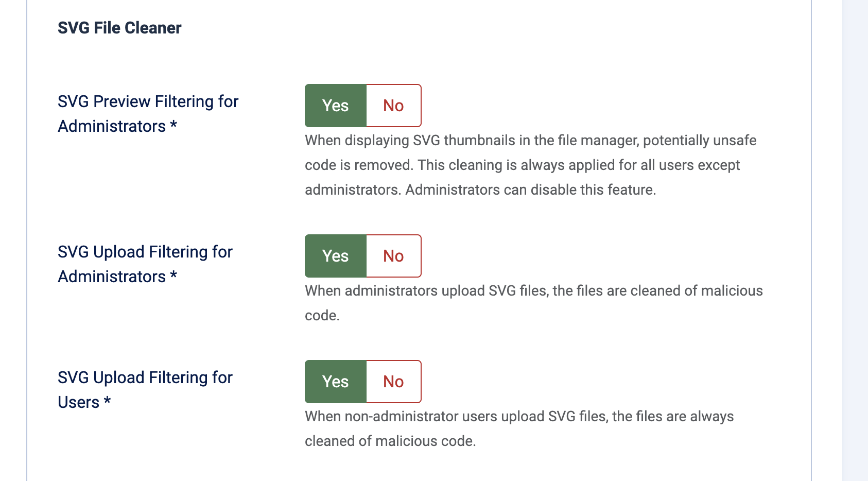This screenshot has width=868, height=481.
Task: Click the SVG Upload Filtering for Administrators label
Action: pyautogui.click(x=145, y=264)
